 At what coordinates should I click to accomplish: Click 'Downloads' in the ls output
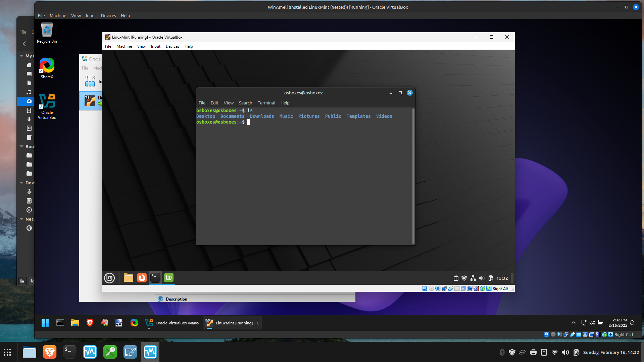pos(262,116)
